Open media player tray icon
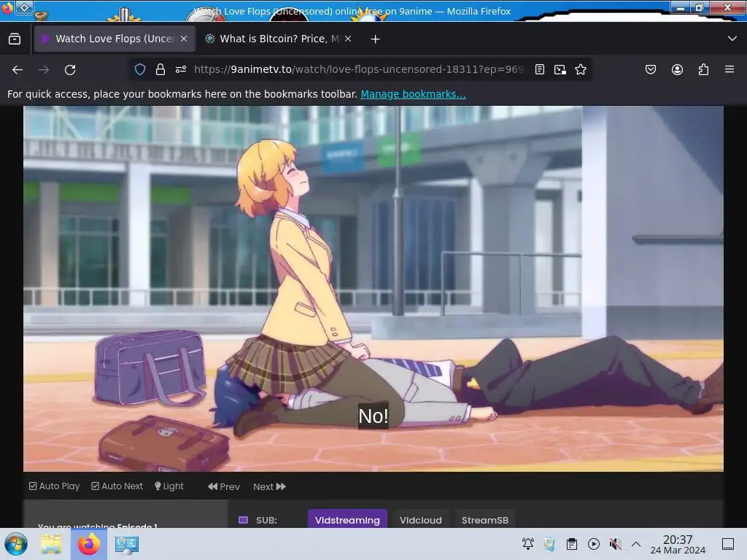 (x=594, y=544)
